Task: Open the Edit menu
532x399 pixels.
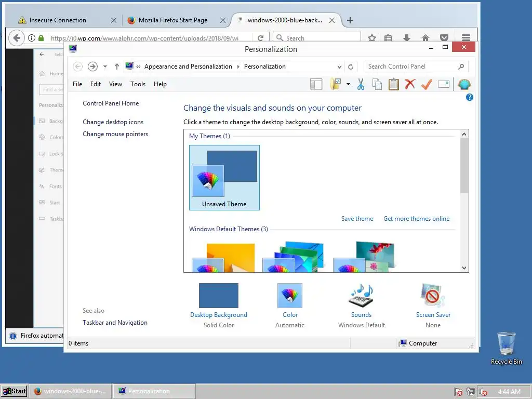Action: pos(96,84)
